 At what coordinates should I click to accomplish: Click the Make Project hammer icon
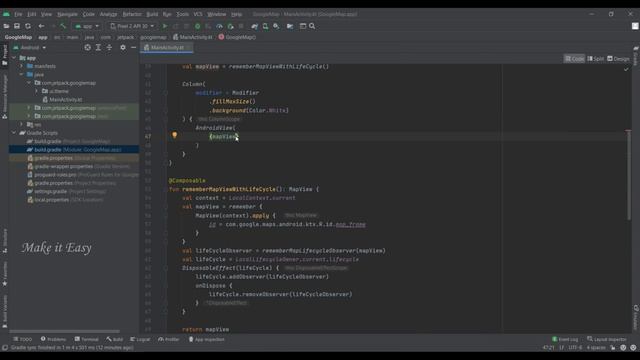point(63,26)
